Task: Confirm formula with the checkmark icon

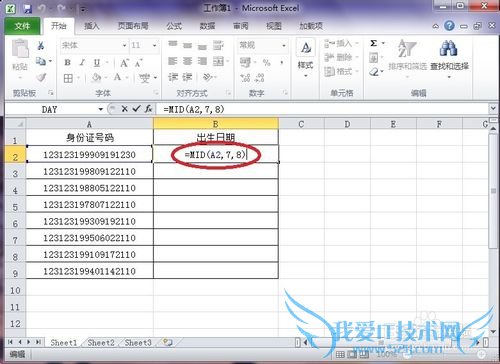Action: [x=136, y=109]
